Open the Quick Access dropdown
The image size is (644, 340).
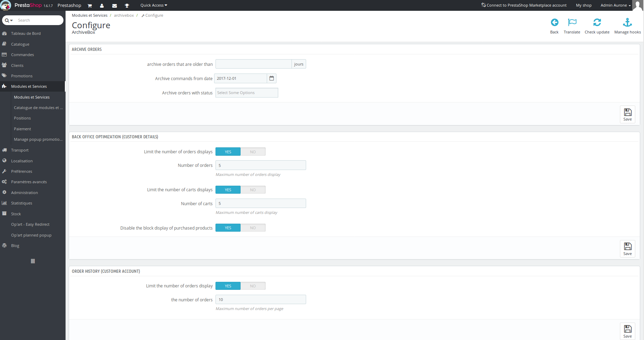[154, 5]
